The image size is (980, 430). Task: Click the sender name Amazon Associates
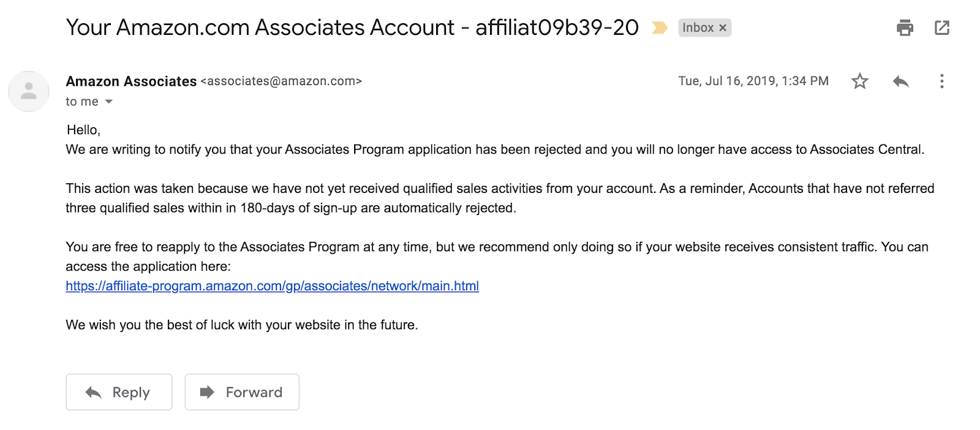[x=131, y=81]
